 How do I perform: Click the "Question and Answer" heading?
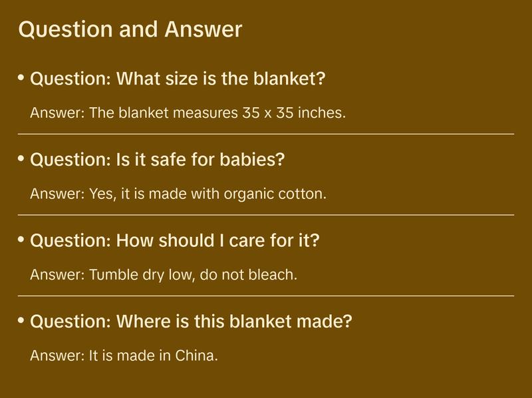pyautogui.click(x=130, y=29)
